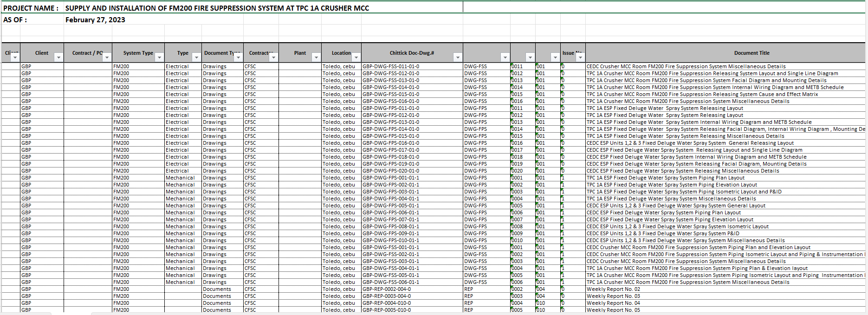
Task: Select the AS OF : label cell
Action: (x=32, y=19)
